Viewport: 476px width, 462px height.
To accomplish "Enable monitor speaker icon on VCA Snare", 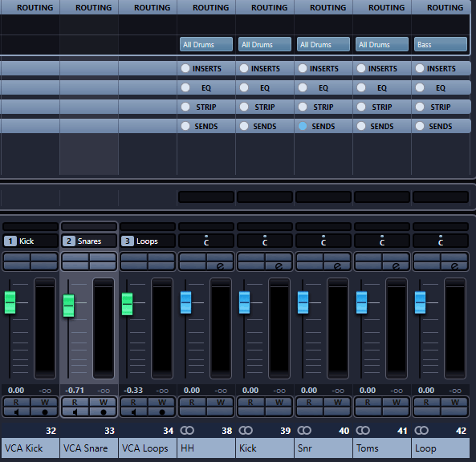I will click(75, 412).
